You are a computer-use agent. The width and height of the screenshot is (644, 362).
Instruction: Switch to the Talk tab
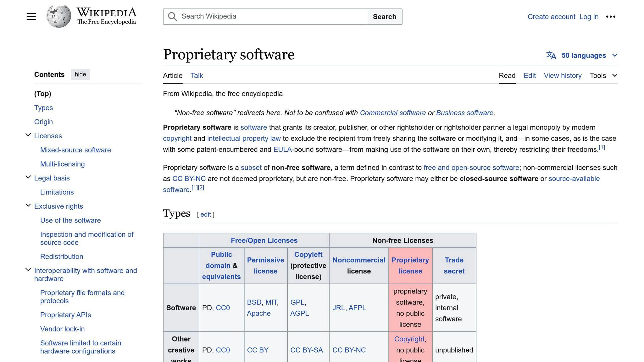pos(196,75)
